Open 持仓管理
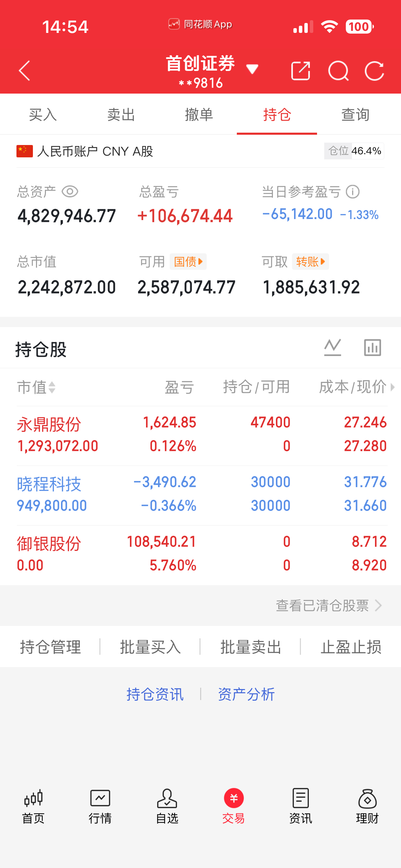The image size is (401, 868). [x=50, y=647]
